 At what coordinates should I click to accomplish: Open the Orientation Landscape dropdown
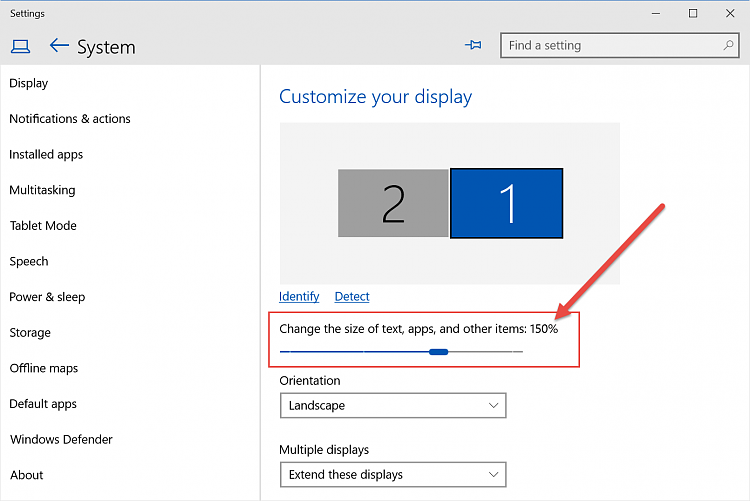[x=393, y=406]
